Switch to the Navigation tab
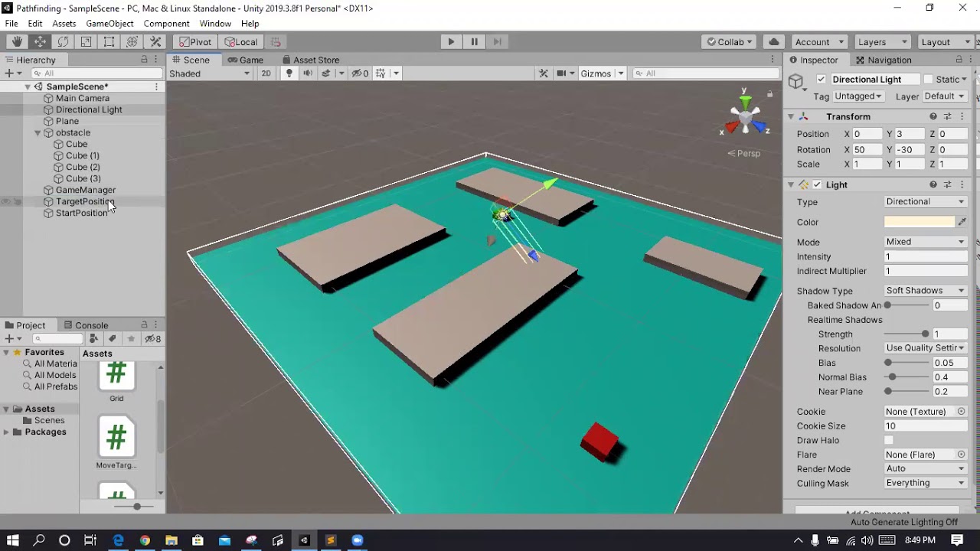This screenshot has width=980, height=551. (884, 60)
